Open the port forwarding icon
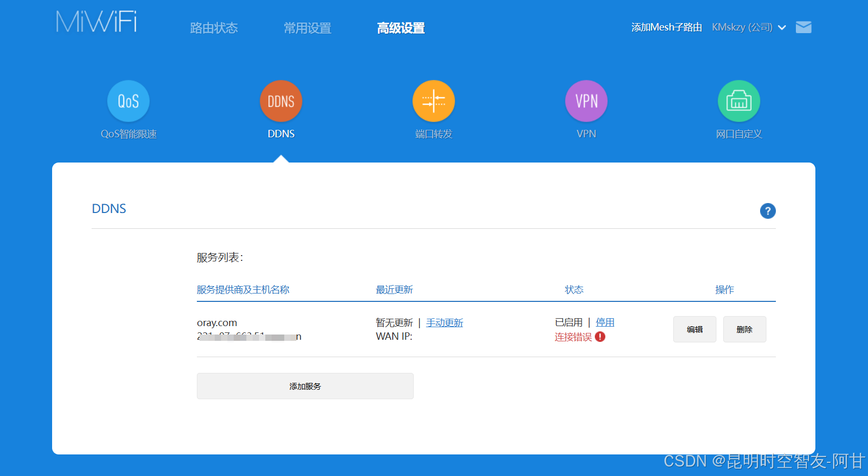Image resolution: width=868 pixels, height=476 pixels. click(x=434, y=101)
